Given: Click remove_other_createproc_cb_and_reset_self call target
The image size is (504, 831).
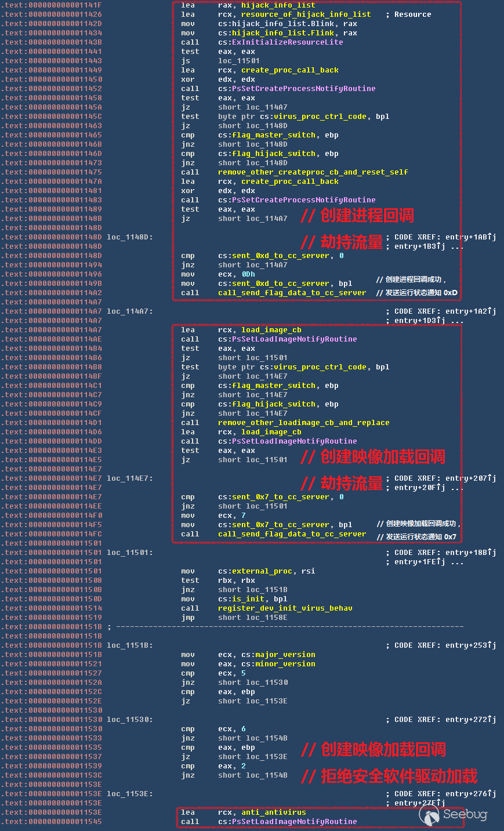Looking at the screenshot, I should [313, 172].
